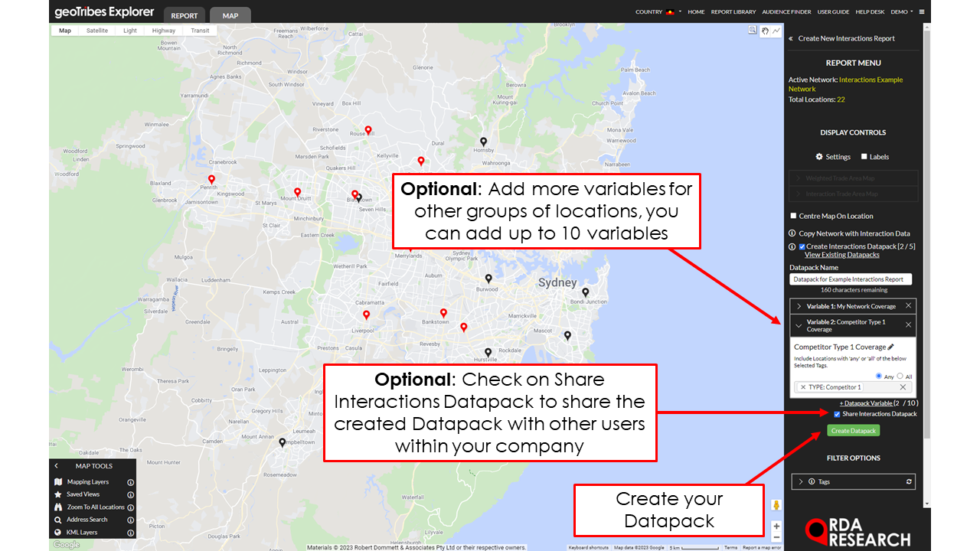Switch to the REPORT tab
The width and height of the screenshot is (980, 551).
(184, 15)
